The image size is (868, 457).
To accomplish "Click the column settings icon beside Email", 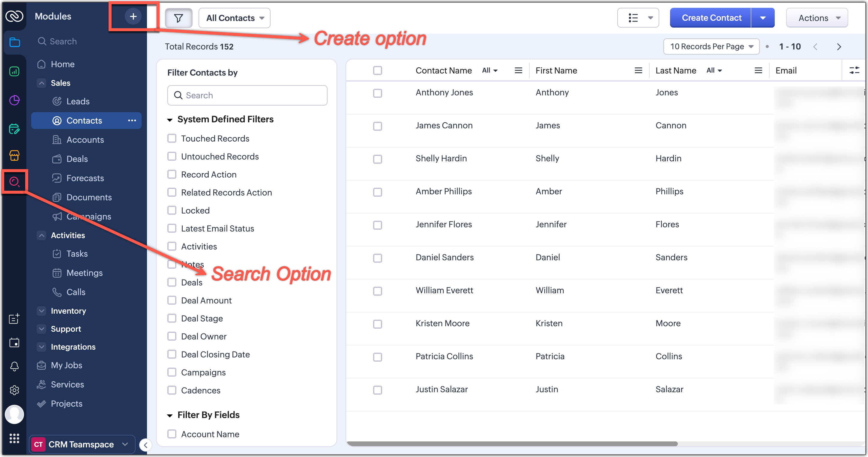I will (x=854, y=70).
